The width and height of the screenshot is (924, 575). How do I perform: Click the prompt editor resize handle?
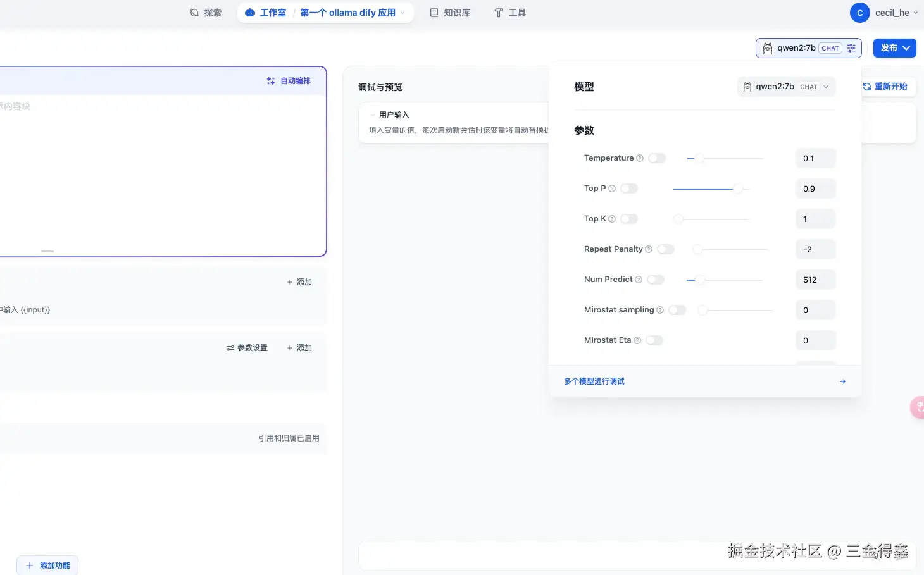tap(47, 251)
